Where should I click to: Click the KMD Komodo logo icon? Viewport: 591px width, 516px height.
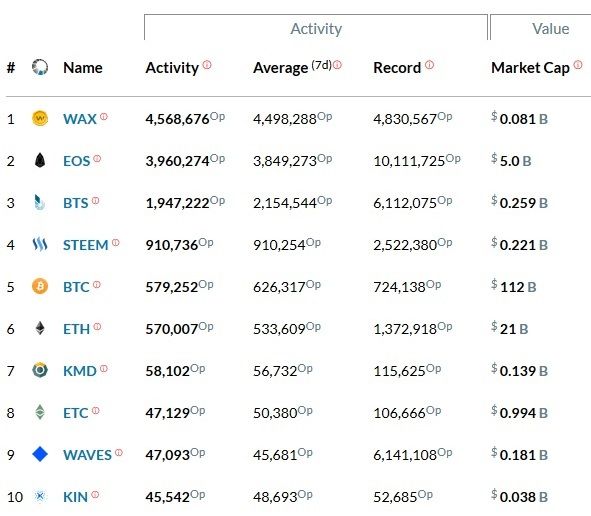tap(40, 370)
